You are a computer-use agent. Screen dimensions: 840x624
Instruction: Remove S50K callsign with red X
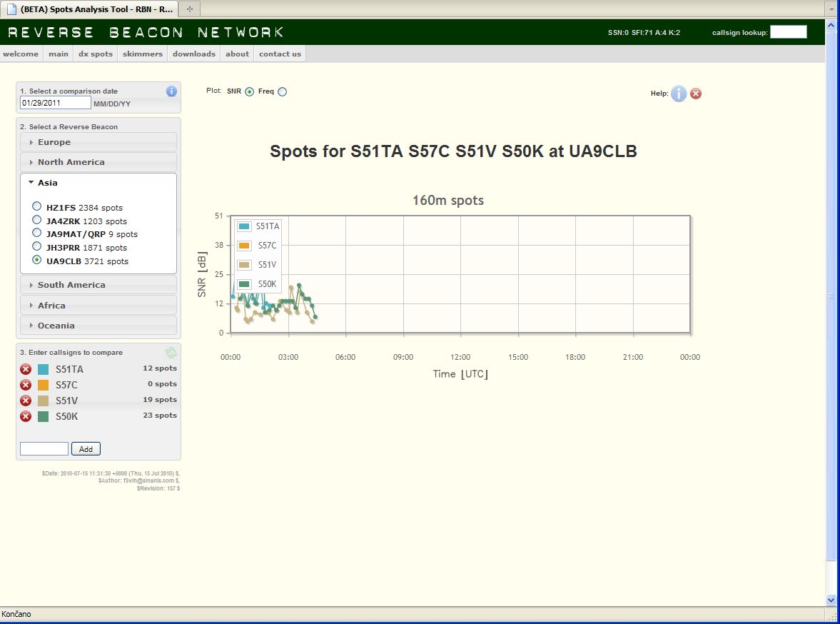click(x=26, y=416)
